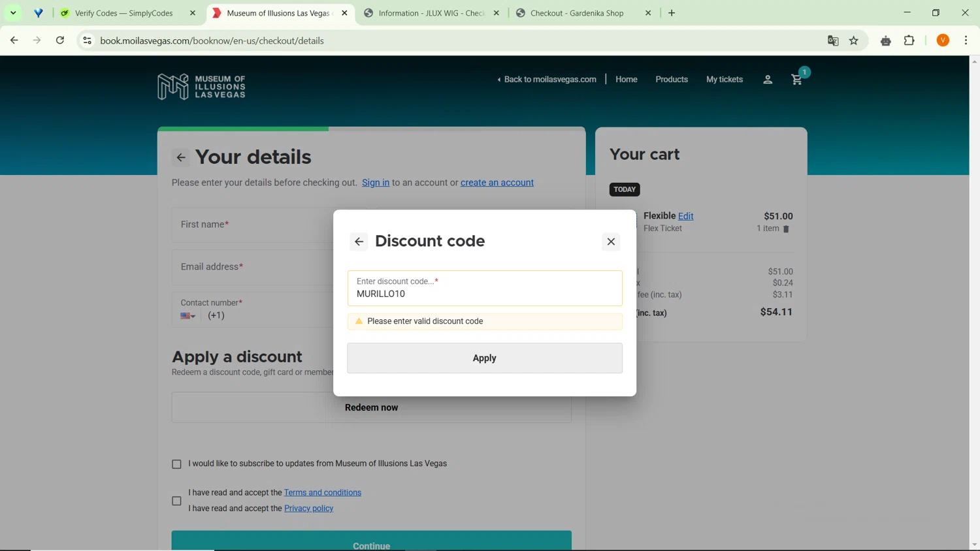Close the Verify Codes tab
The width and height of the screenshot is (980, 551).
pos(193,13)
